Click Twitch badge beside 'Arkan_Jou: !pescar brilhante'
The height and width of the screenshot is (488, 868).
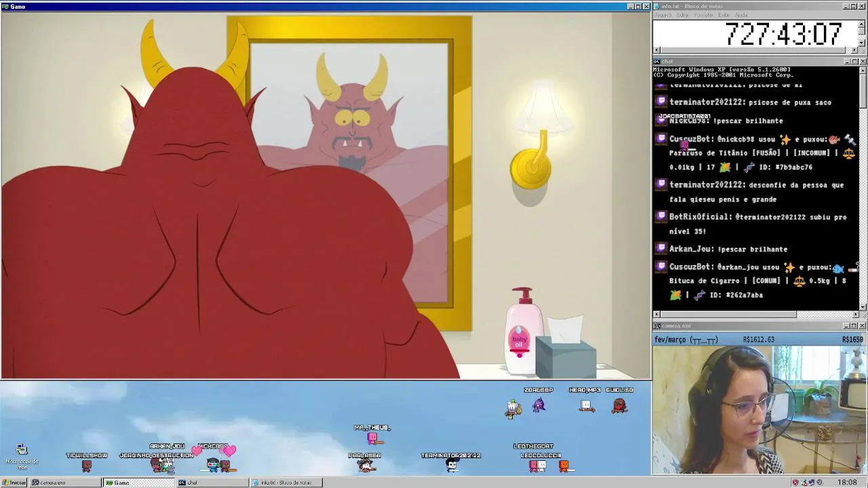[x=662, y=248]
